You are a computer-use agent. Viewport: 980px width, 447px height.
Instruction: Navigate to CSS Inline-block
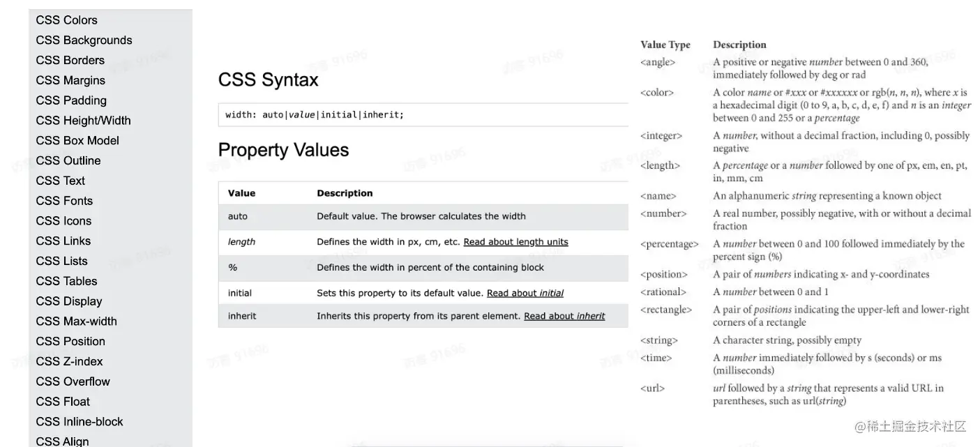[x=80, y=422]
